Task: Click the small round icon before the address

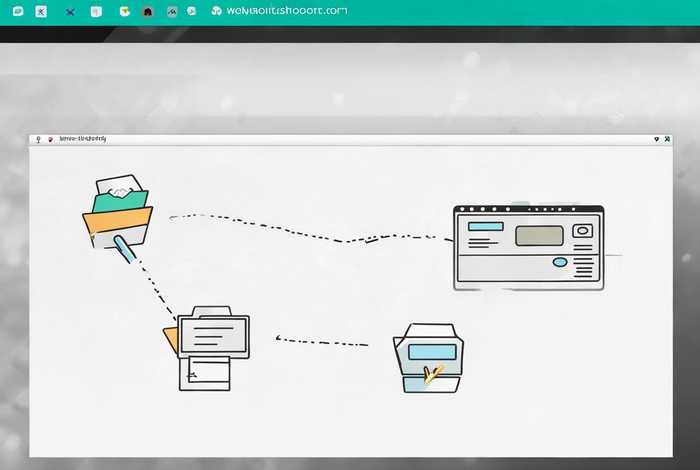Action: tap(218, 12)
